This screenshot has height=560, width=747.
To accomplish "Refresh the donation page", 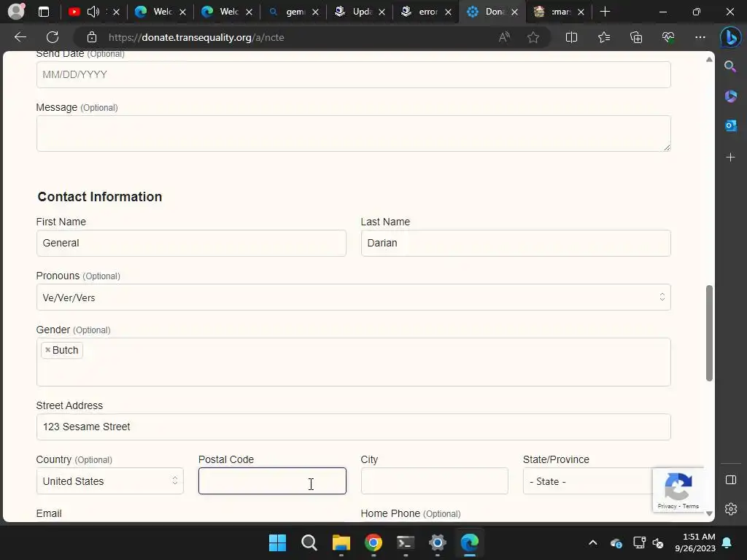I will pos(53,37).
